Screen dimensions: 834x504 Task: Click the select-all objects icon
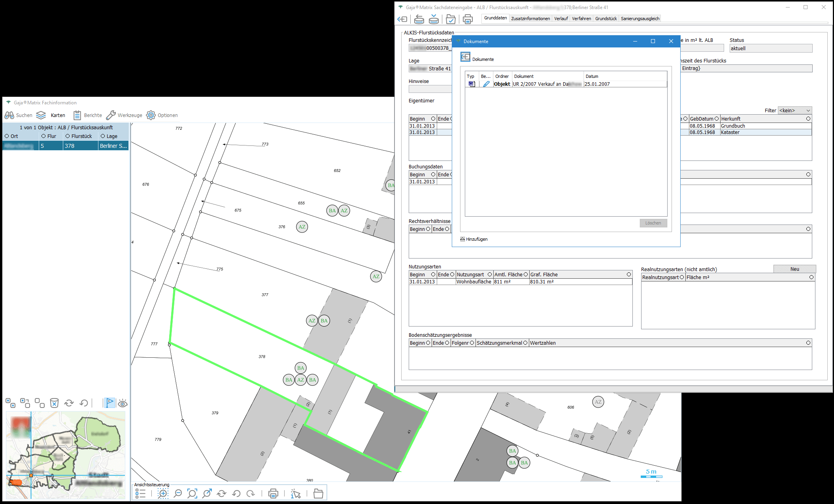[x=11, y=403]
